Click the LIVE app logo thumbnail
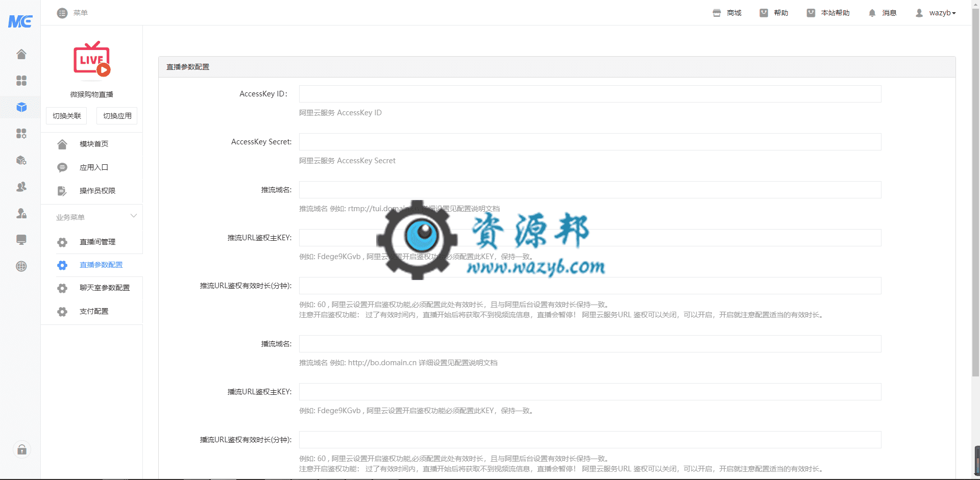This screenshot has width=980, height=480. pos(92,60)
